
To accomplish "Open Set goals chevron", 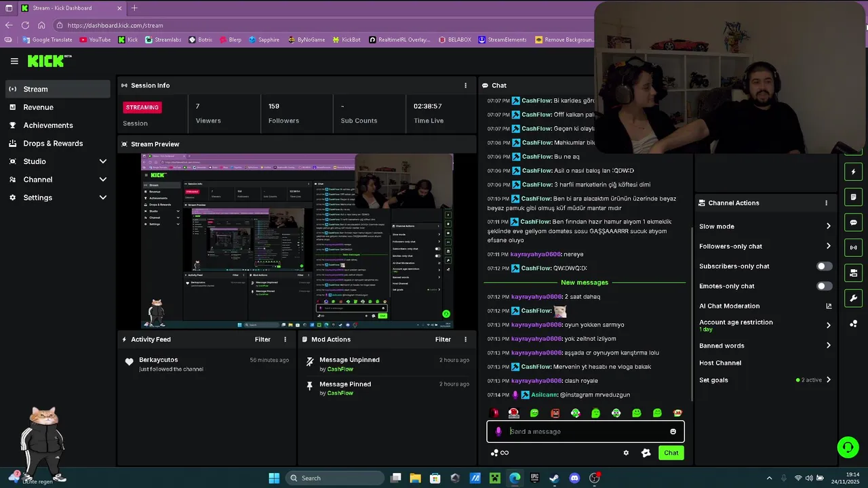I will coord(828,380).
